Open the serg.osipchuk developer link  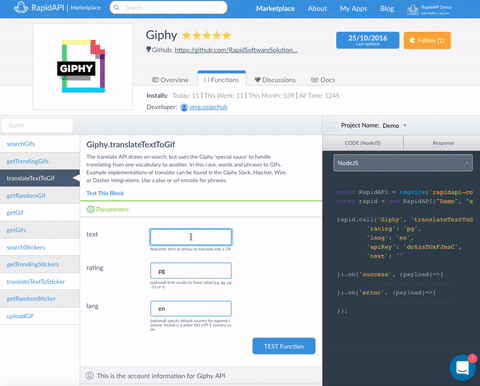point(208,107)
